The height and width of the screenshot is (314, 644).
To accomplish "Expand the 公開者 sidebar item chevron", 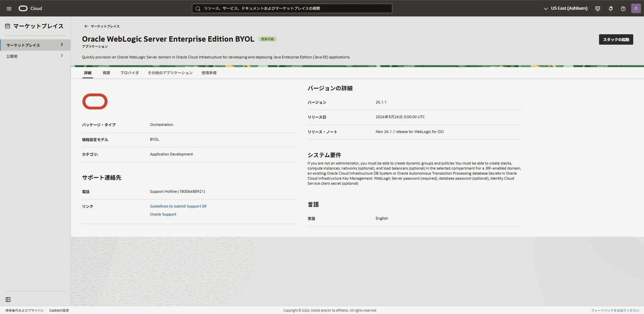I will coord(62,56).
